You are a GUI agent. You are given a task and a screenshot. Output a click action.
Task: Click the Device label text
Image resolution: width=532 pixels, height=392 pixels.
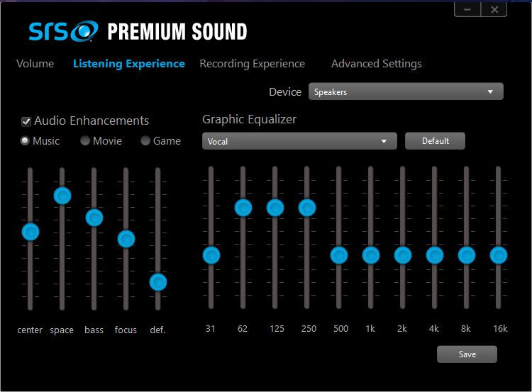tap(285, 92)
